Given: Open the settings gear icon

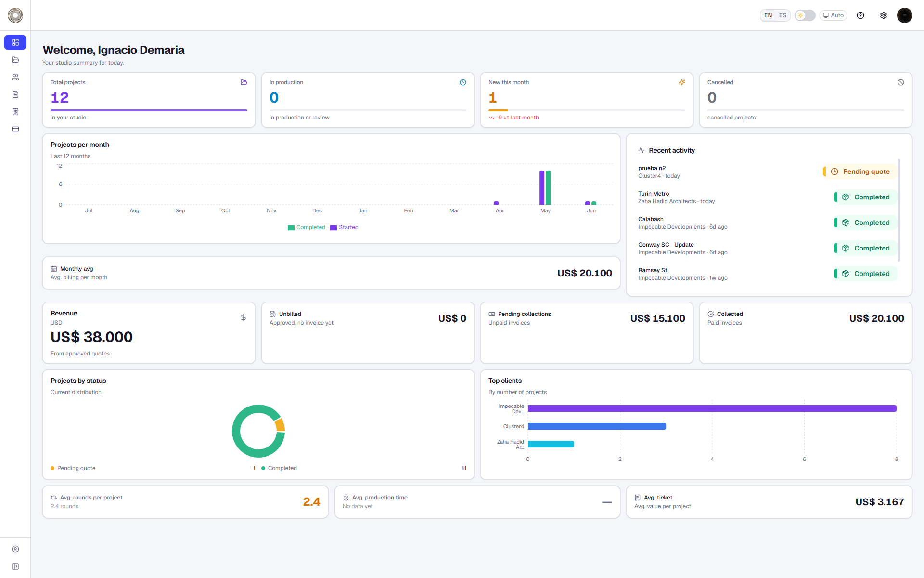Looking at the screenshot, I should tap(884, 15).
